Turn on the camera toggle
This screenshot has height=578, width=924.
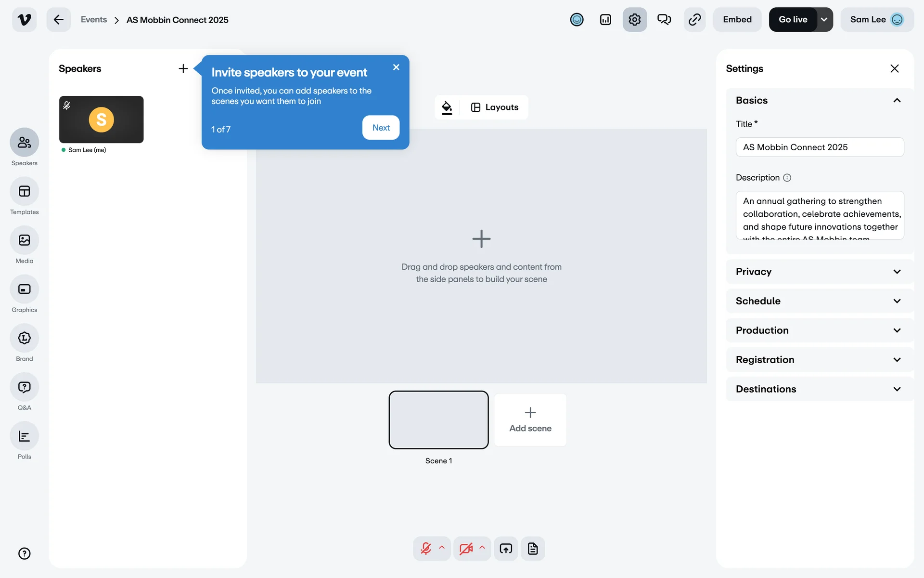click(466, 549)
